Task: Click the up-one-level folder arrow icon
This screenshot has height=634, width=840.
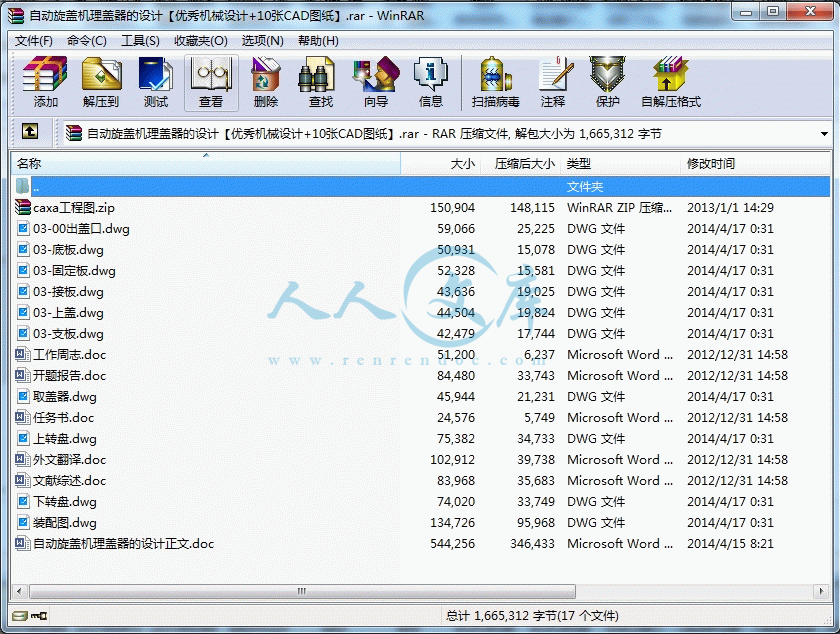Action: point(30,131)
